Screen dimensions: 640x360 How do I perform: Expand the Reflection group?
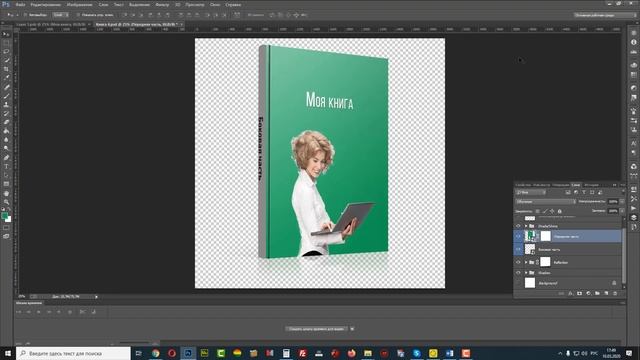click(526, 262)
